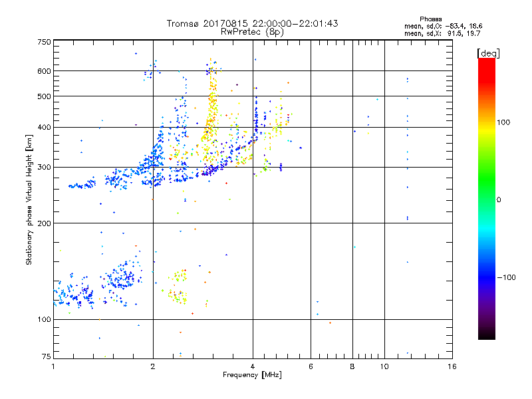
Task: Click the x-axis tick label '10'
Action: (x=384, y=366)
